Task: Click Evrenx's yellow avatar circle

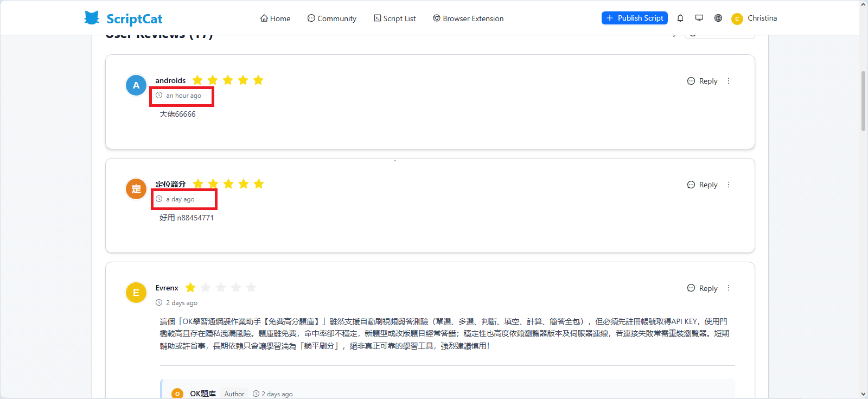Action: tap(136, 293)
